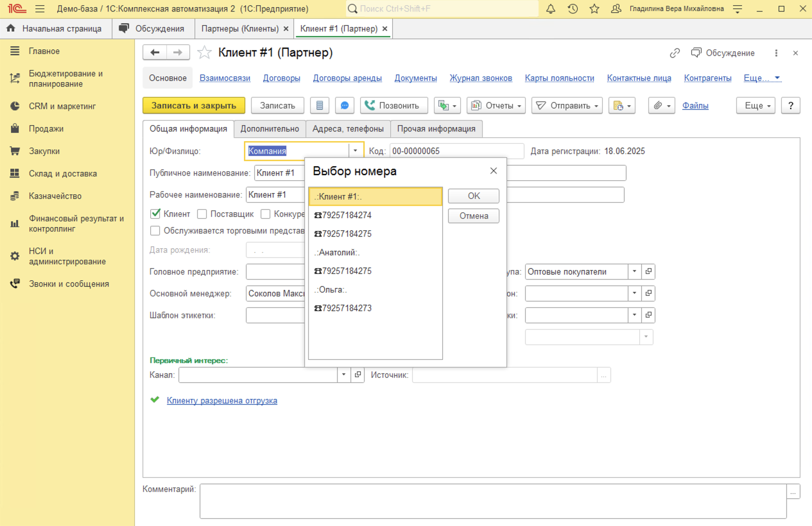Open the history clock icon
812x526 pixels.
[573, 9]
